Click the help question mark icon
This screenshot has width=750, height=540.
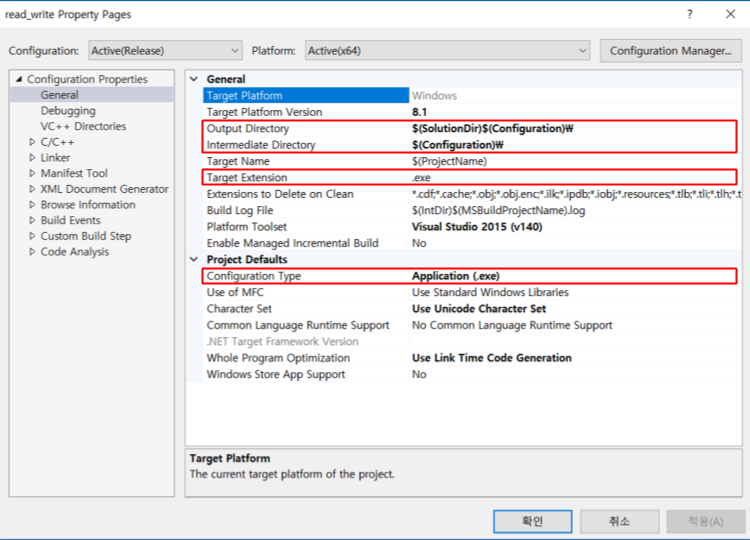coord(689,15)
